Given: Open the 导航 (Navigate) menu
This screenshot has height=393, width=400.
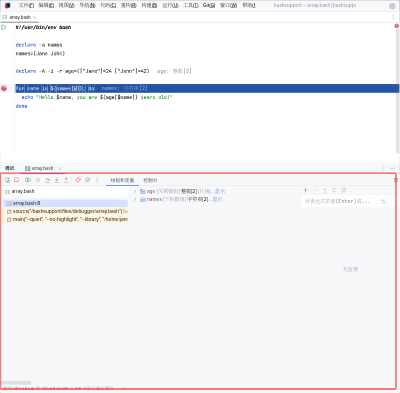Looking at the screenshot, I should (x=87, y=5).
